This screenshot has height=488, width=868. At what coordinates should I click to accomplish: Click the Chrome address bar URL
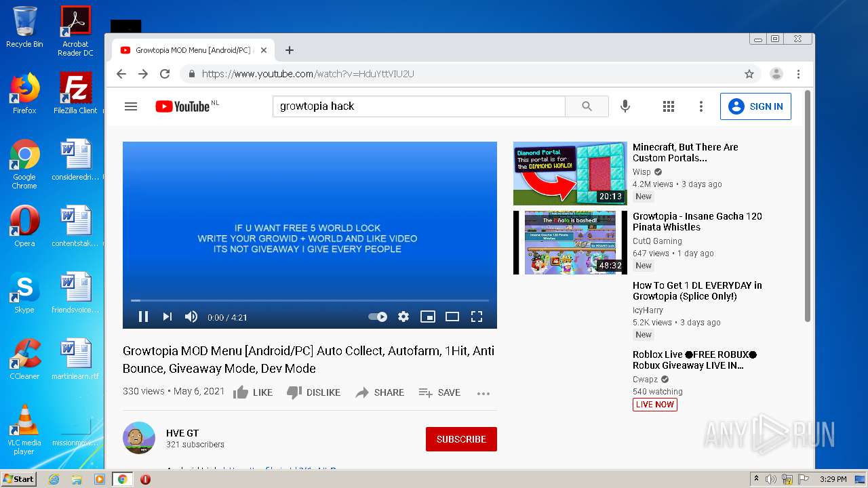[x=308, y=74]
